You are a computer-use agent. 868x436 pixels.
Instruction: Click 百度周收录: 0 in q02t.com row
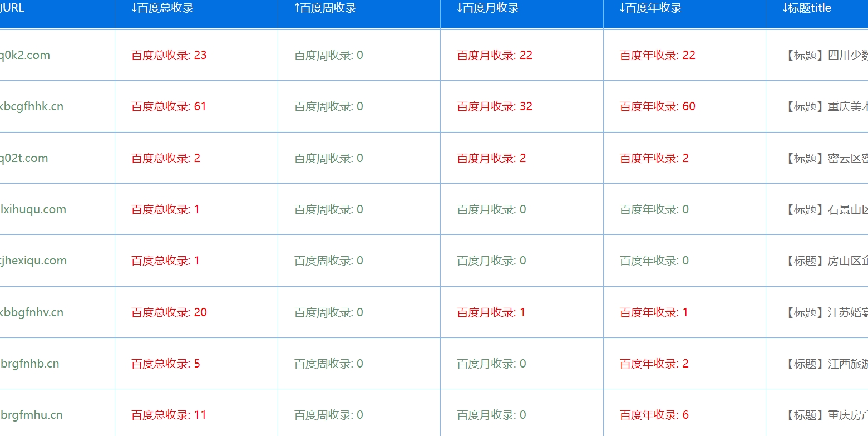(329, 158)
